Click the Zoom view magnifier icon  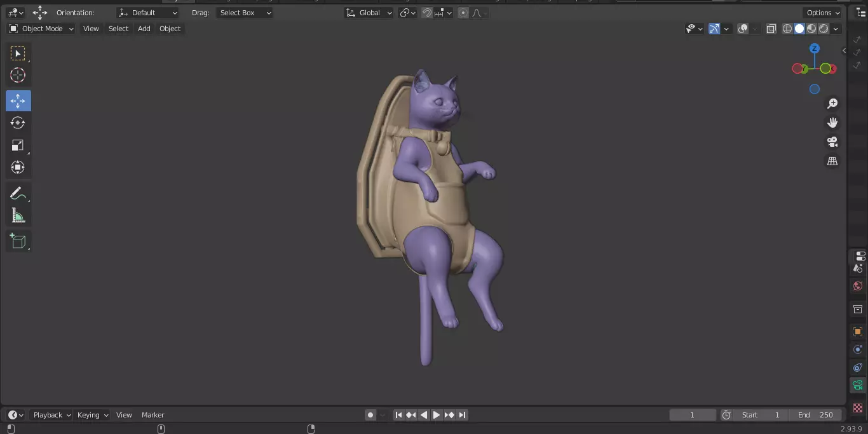click(x=832, y=104)
